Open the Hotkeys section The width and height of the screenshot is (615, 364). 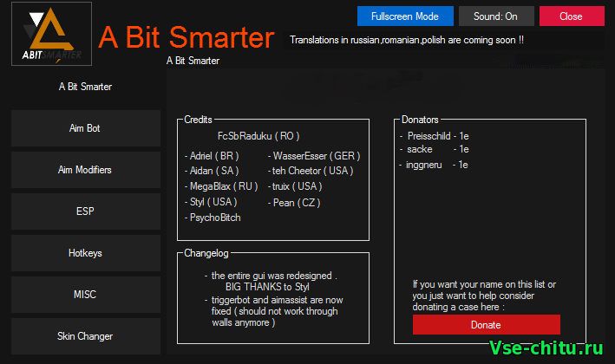click(x=86, y=253)
